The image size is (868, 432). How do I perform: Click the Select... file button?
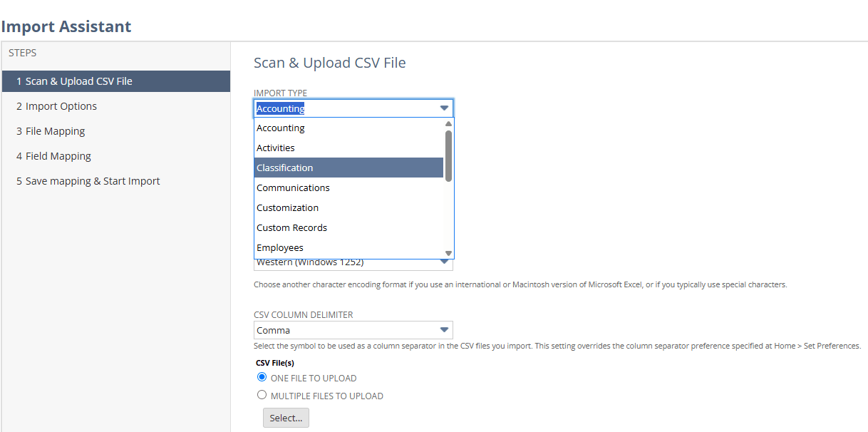286,418
